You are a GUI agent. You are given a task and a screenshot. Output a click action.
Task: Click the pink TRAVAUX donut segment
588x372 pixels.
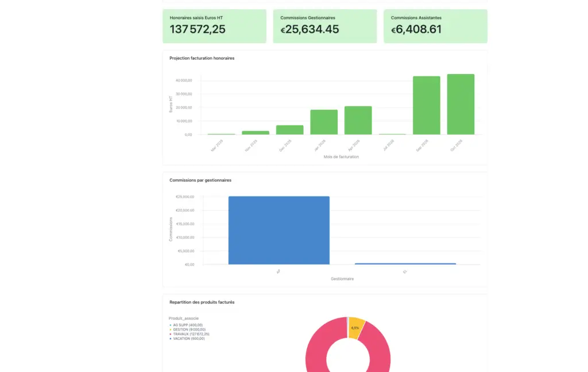click(316, 351)
